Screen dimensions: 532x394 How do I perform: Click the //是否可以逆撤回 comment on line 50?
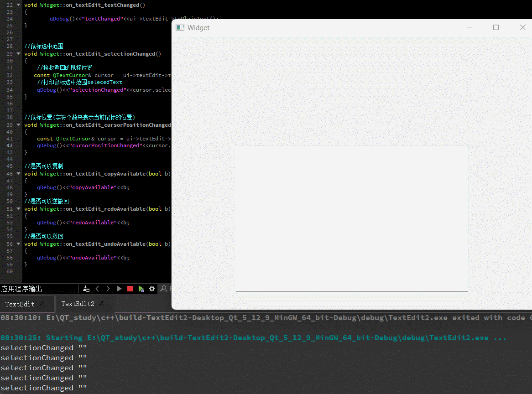[47, 202]
